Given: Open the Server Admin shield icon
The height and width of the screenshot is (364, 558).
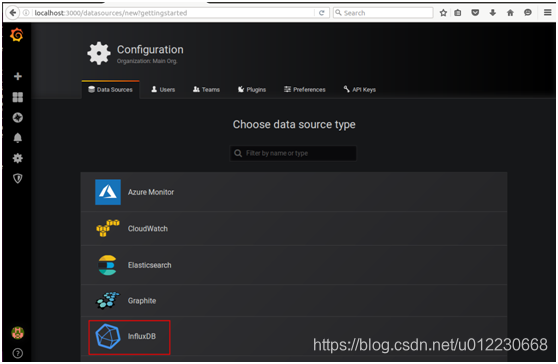Looking at the screenshot, I should [x=17, y=178].
